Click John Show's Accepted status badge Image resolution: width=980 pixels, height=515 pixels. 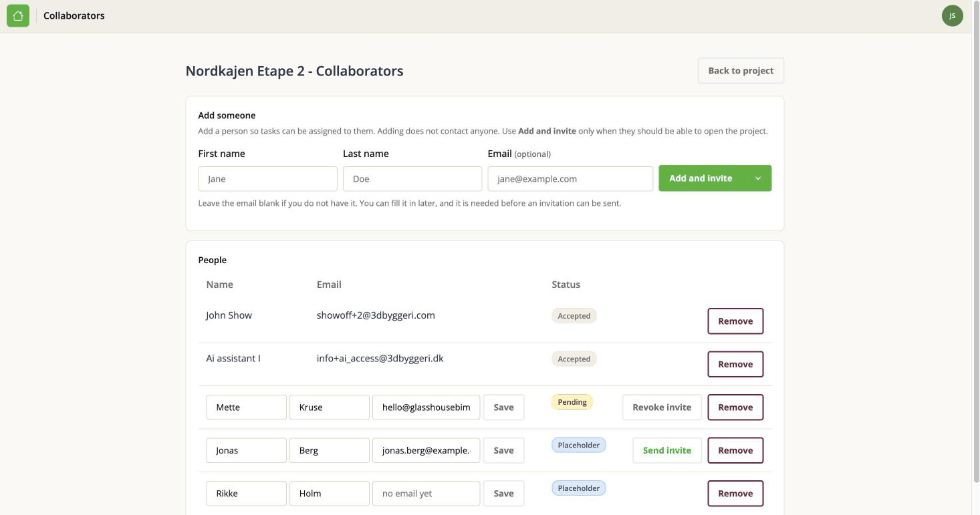tap(574, 316)
